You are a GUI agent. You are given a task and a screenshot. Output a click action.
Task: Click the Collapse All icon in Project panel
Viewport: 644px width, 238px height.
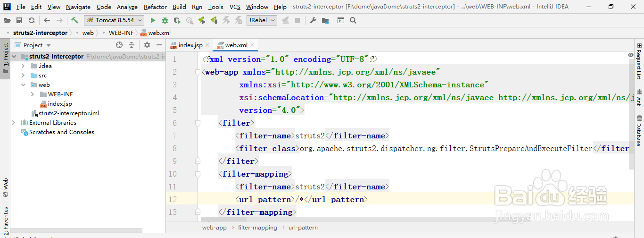pos(132,45)
